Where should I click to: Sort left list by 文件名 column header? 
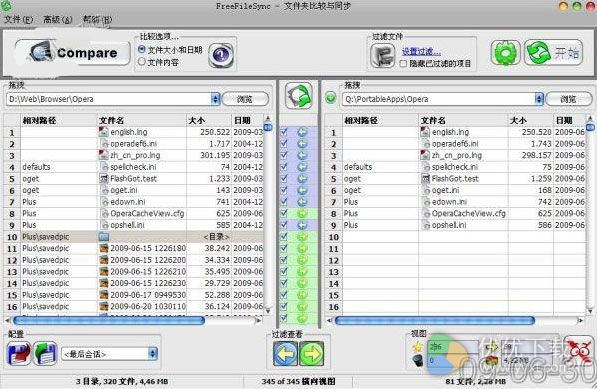pos(142,120)
